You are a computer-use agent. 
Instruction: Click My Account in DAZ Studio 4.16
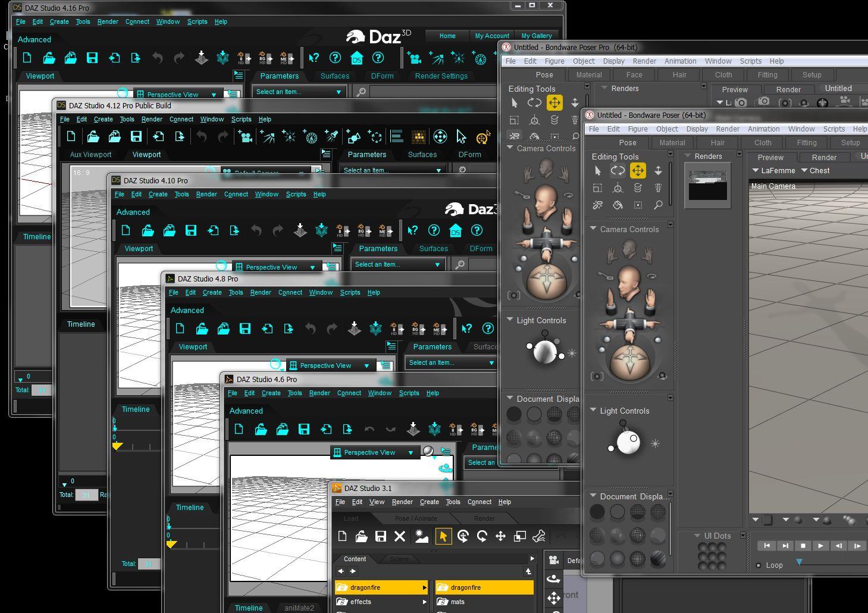tap(492, 36)
